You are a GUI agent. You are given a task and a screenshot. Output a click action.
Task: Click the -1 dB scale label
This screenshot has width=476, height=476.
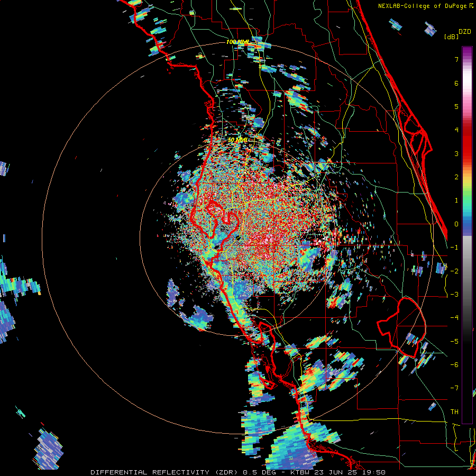454,247
